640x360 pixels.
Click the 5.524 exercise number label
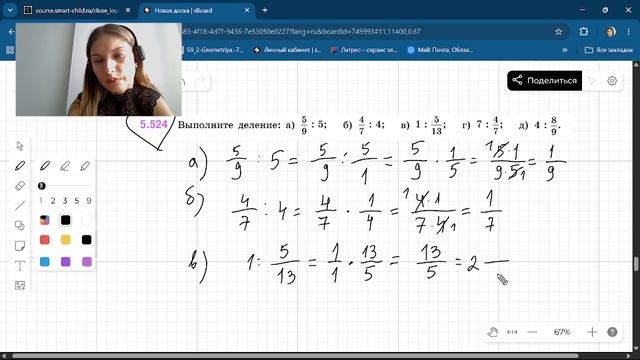(153, 124)
